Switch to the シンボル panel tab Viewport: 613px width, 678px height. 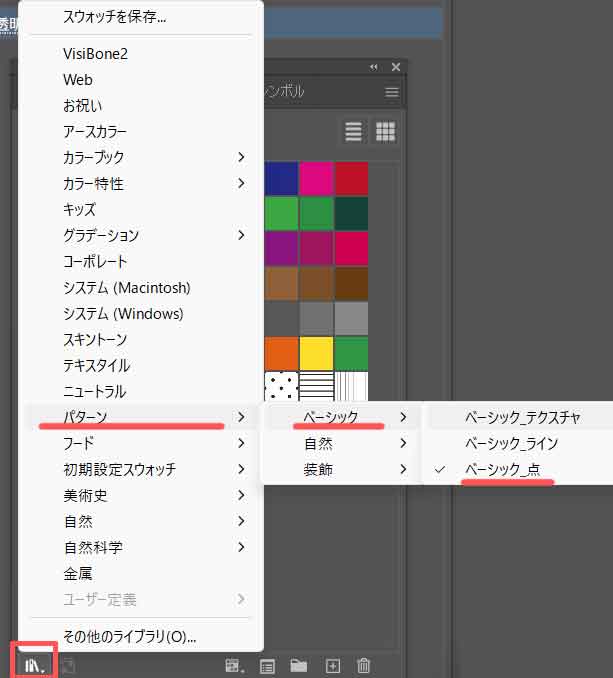point(284,91)
